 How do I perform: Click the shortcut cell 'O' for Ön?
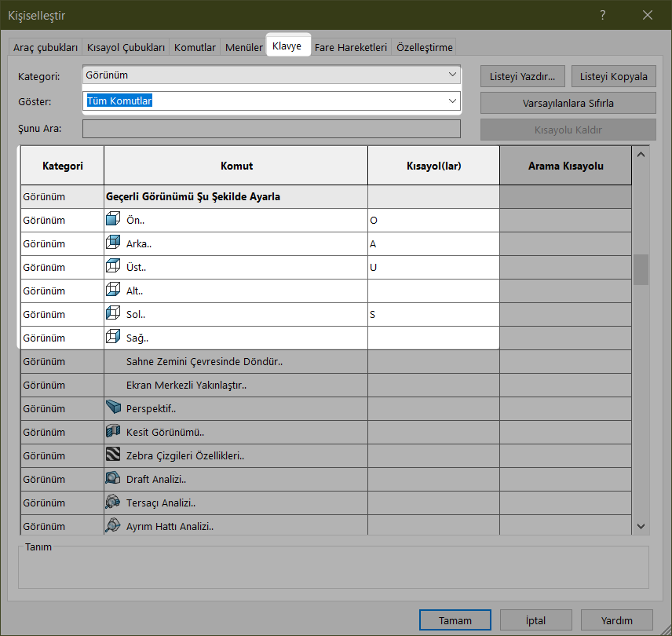(x=433, y=221)
